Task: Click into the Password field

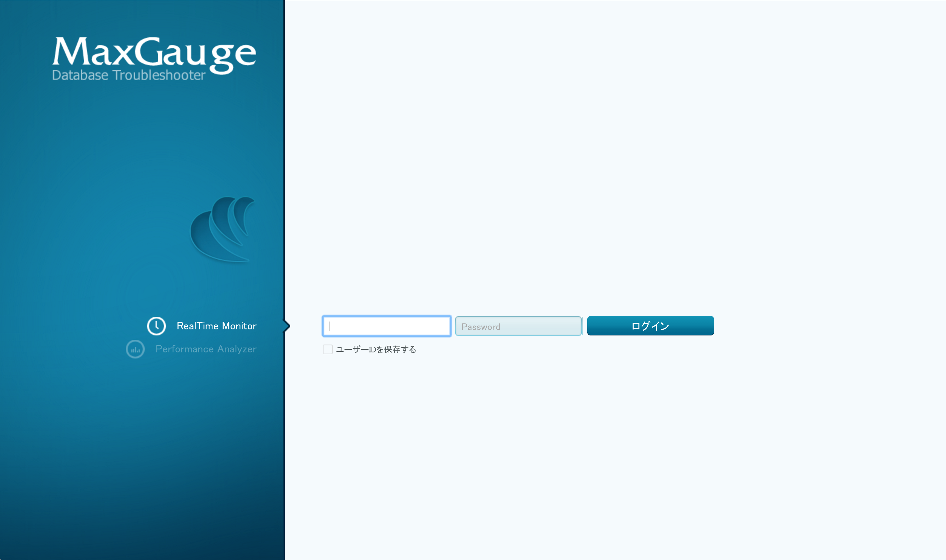Action: pos(518,326)
